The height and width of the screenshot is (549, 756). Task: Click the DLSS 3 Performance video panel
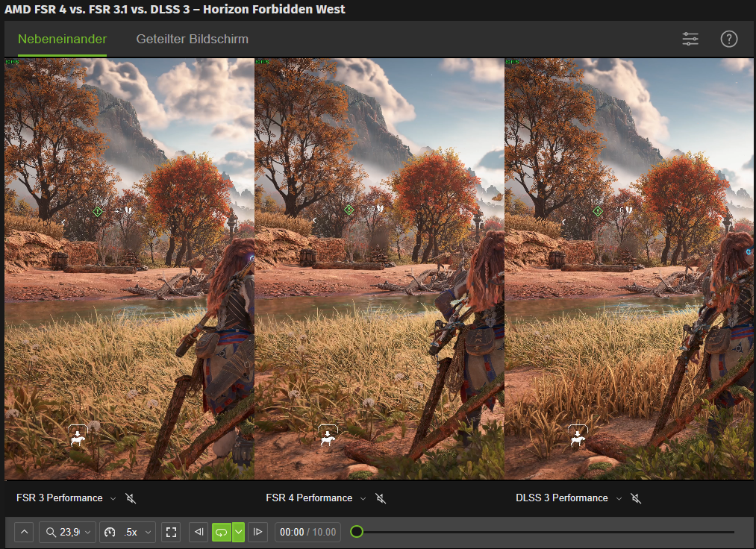(628, 269)
